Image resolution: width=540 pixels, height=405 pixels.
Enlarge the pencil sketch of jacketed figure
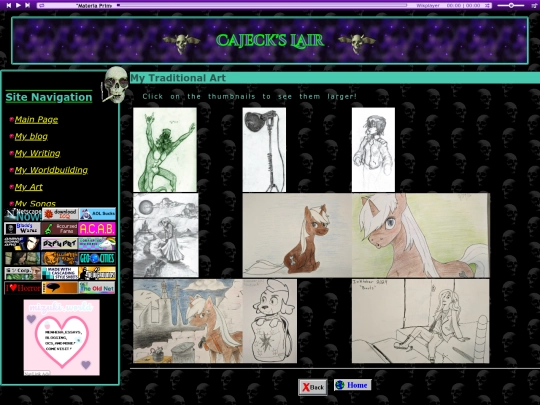[373, 149]
